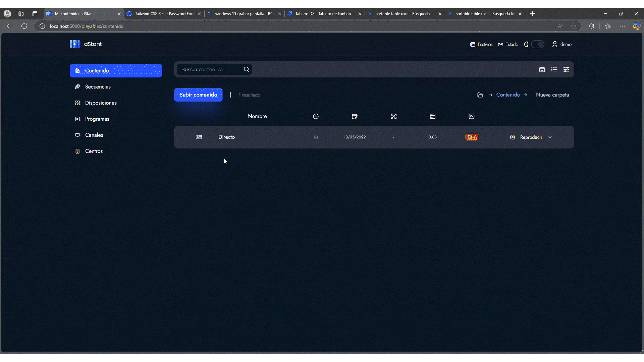Switch to list view icon
Image resolution: width=644 pixels, height=362 pixels.
tap(554, 69)
